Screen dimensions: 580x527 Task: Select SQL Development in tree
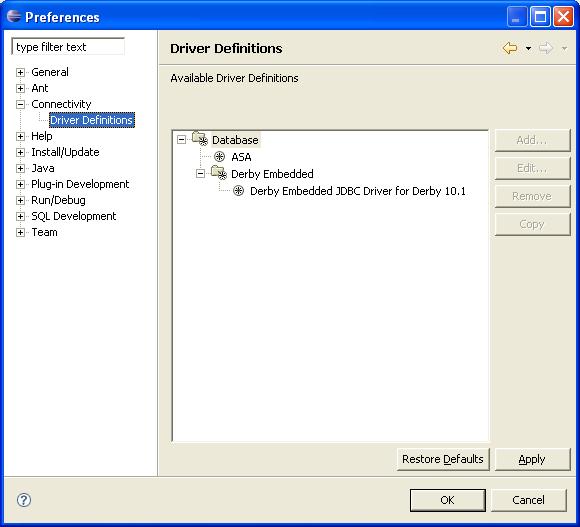click(74, 216)
